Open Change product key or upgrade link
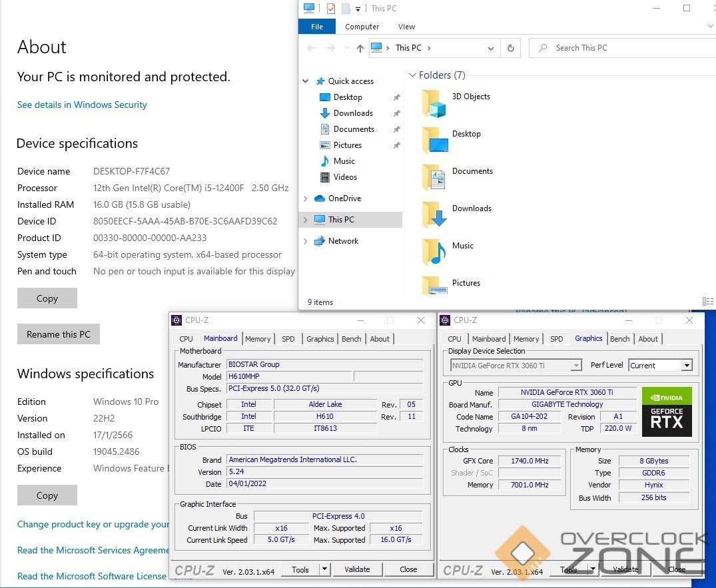Image resolution: width=716 pixels, height=588 pixels. tap(93, 525)
